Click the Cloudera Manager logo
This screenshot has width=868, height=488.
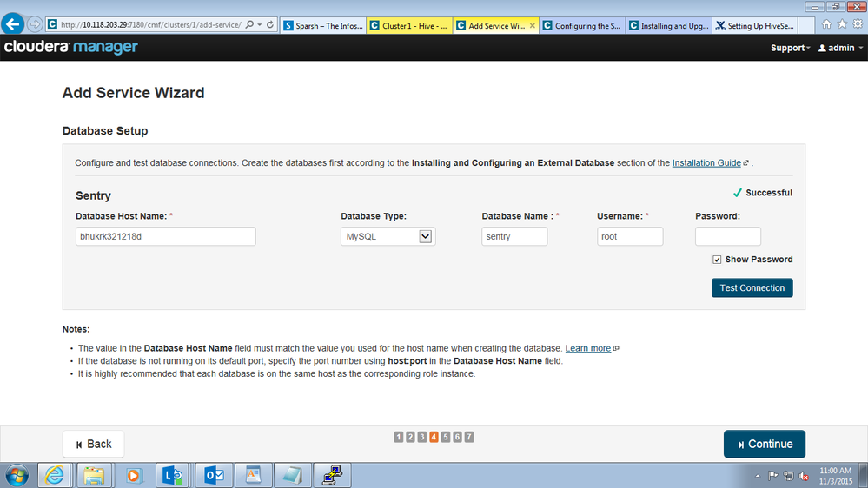[x=71, y=47]
